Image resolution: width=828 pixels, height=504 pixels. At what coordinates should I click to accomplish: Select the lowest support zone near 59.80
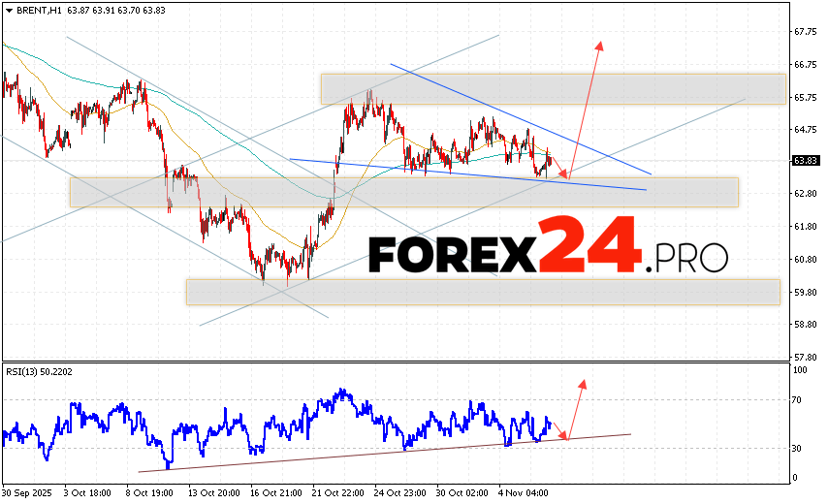click(x=483, y=292)
